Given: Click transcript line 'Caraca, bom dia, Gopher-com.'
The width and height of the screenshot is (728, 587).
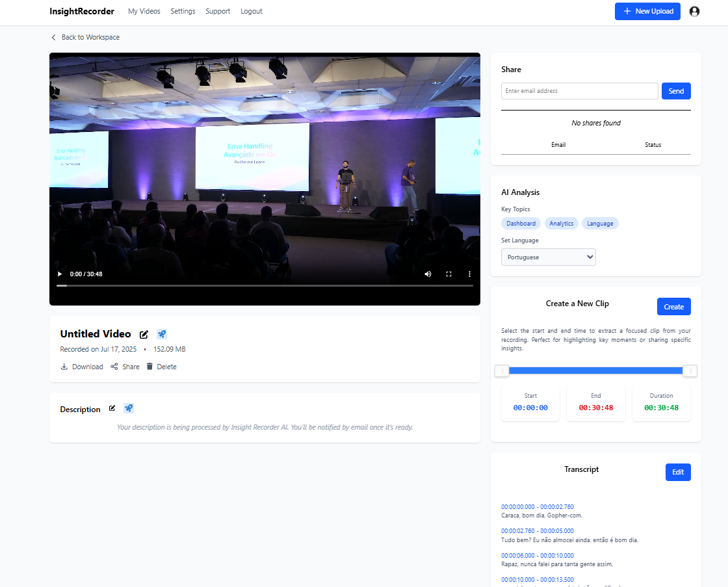Looking at the screenshot, I should tap(542, 515).
